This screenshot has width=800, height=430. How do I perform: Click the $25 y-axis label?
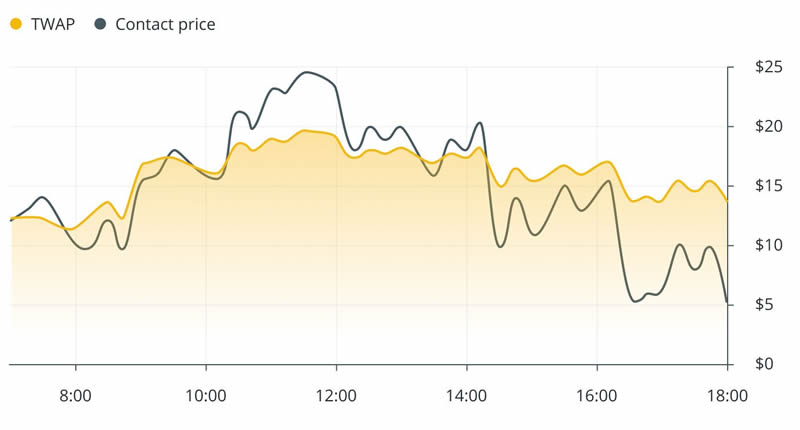(768, 67)
